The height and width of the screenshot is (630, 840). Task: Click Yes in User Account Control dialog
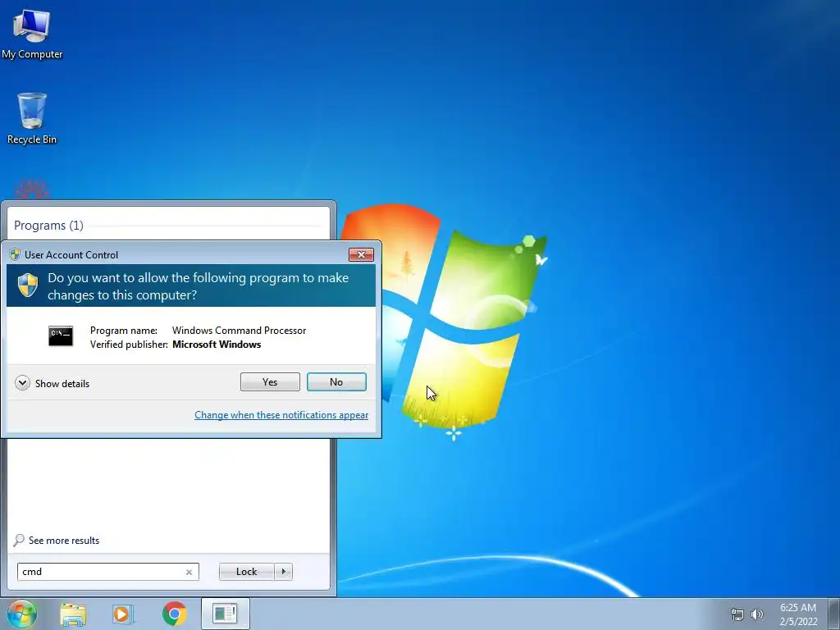click(270, 382)
